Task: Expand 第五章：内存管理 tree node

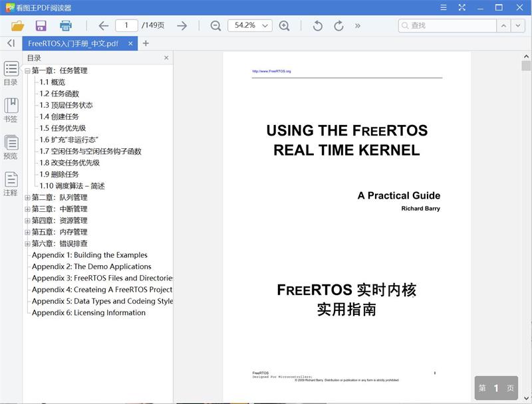Action: coord(27,232)
